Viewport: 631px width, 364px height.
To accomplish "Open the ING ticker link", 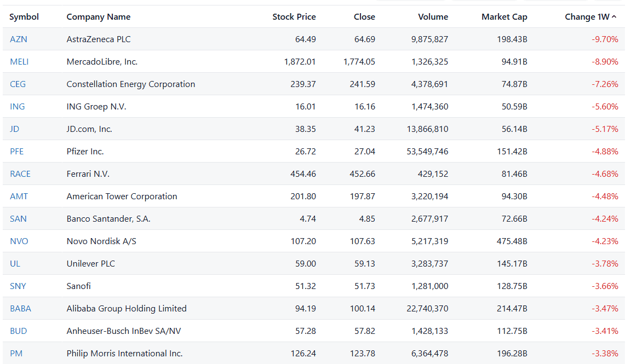I will pyautogui.click(x=18, y=107).
